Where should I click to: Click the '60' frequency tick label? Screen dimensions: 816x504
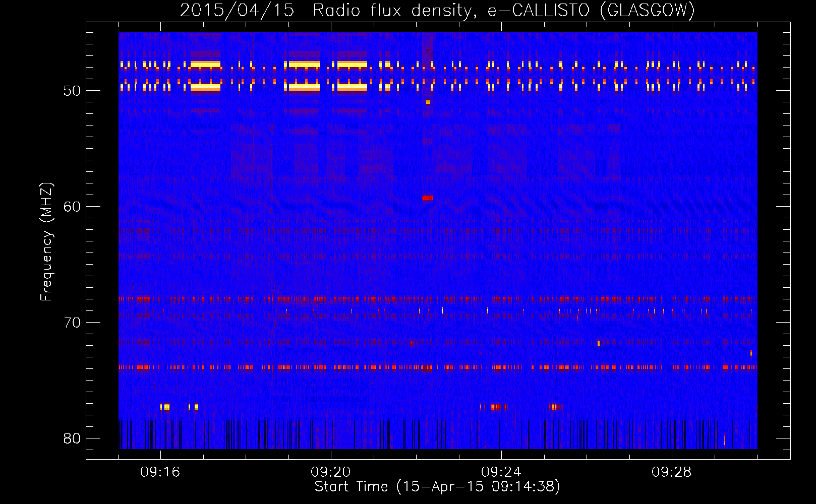72,207
